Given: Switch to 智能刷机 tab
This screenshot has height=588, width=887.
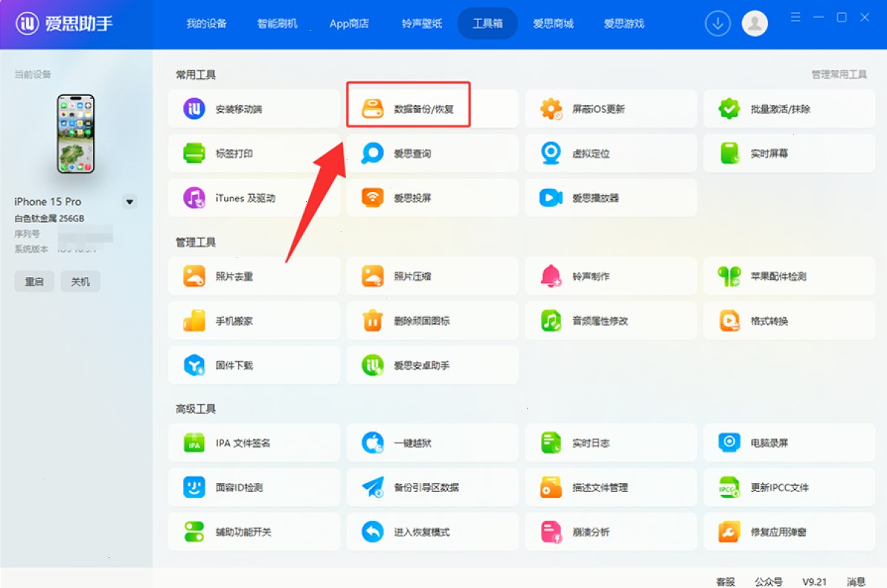Looking at the screenshot, I should [277, 24].
